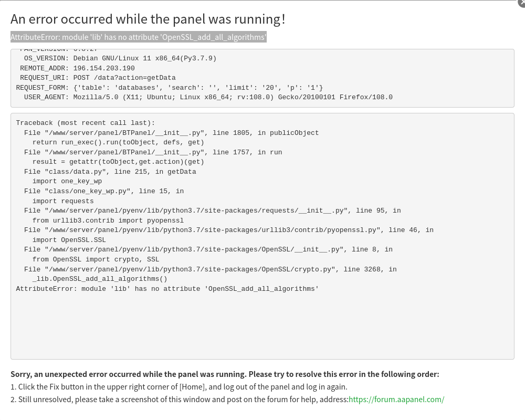Viewport: 525px width, 420px height.
Task: Click the 'Traceback (most recent call last)' line
Action: 85,123
